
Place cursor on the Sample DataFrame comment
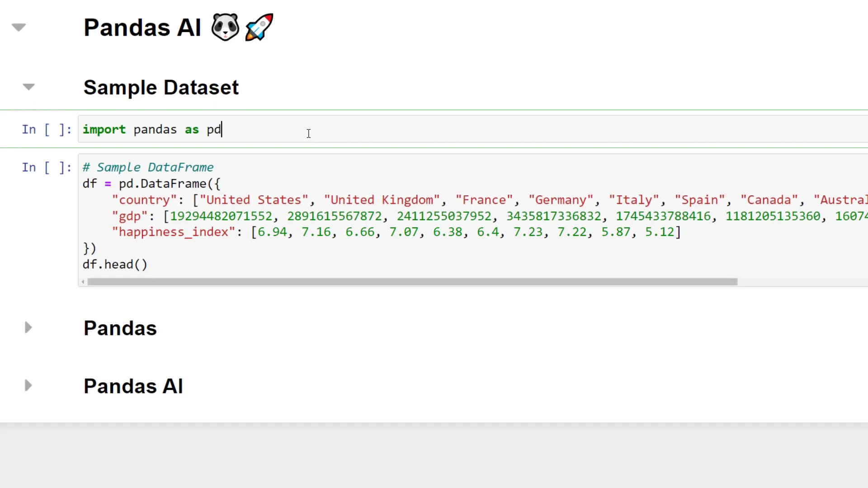coord(155,168)
